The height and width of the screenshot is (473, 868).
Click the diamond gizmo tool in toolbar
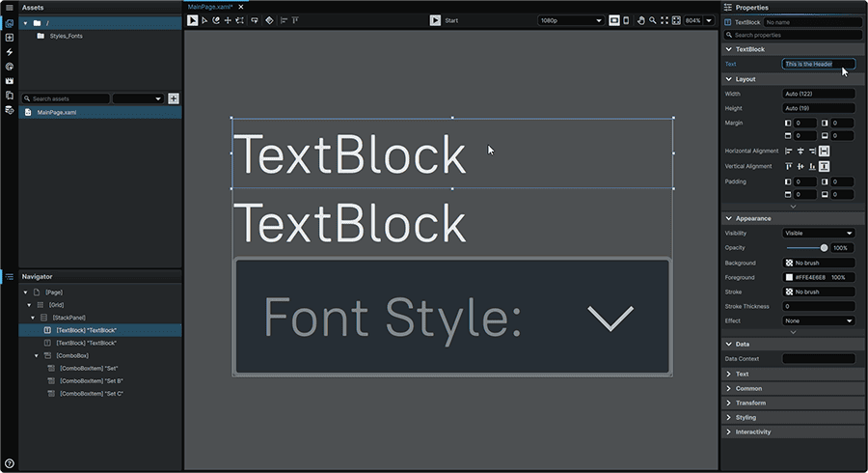[x=270, y=20]
